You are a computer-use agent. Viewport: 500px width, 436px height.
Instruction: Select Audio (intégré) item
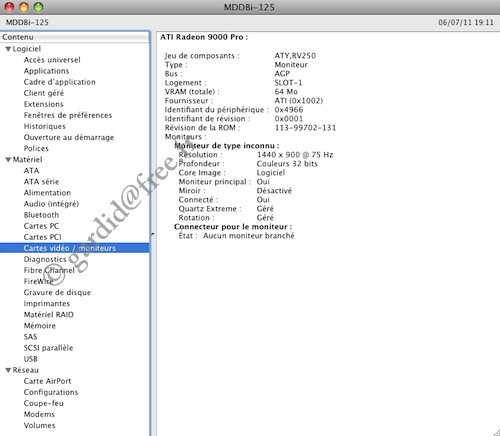(x=51, y=204)
